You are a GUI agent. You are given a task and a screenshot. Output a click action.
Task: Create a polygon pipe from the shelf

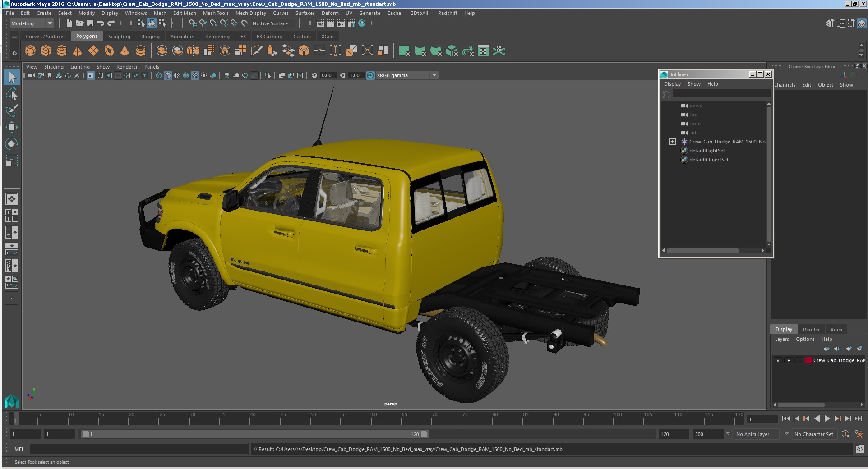141,51
